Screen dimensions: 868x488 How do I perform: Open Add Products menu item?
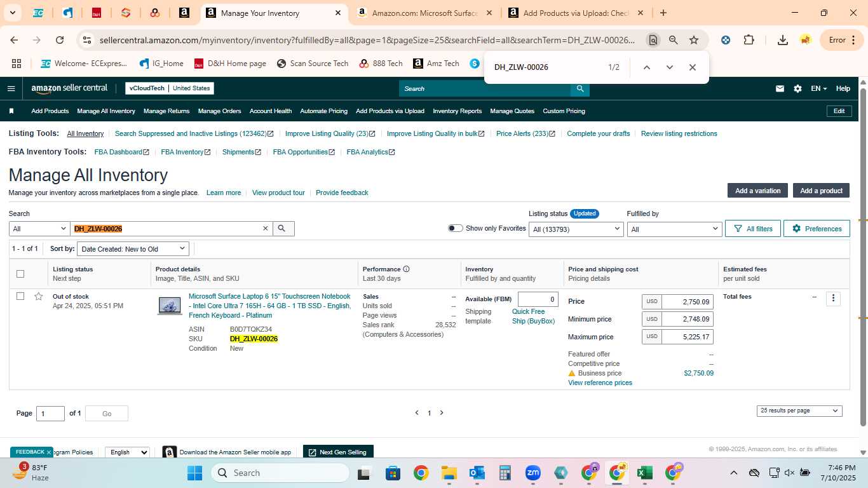50,111
